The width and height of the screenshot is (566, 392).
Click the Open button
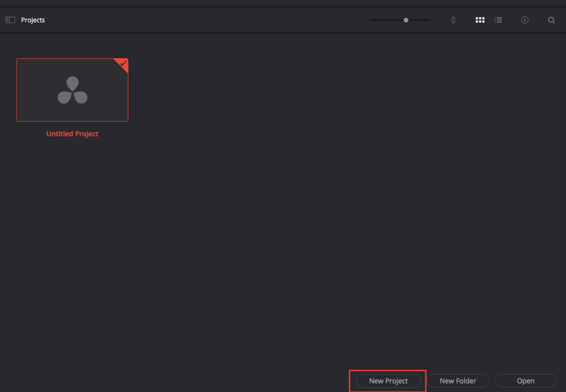pyautogui.click(x=526, y=381)
